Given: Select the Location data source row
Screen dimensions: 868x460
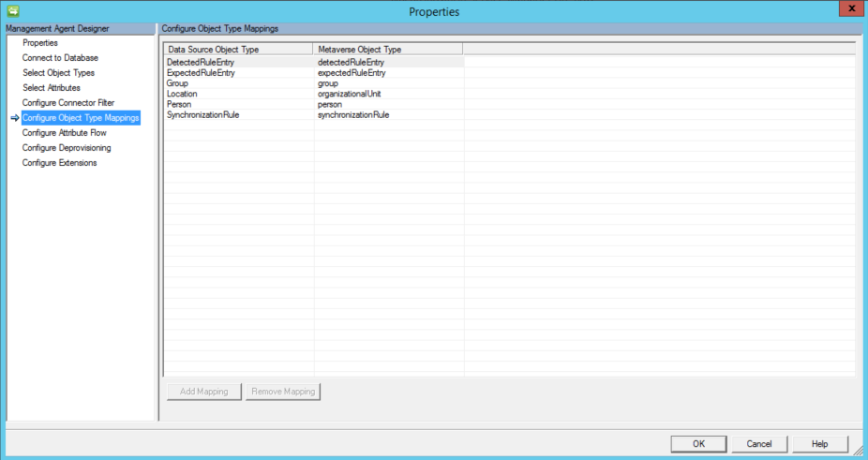Looking at the screenshot, I should click(182, 94).
